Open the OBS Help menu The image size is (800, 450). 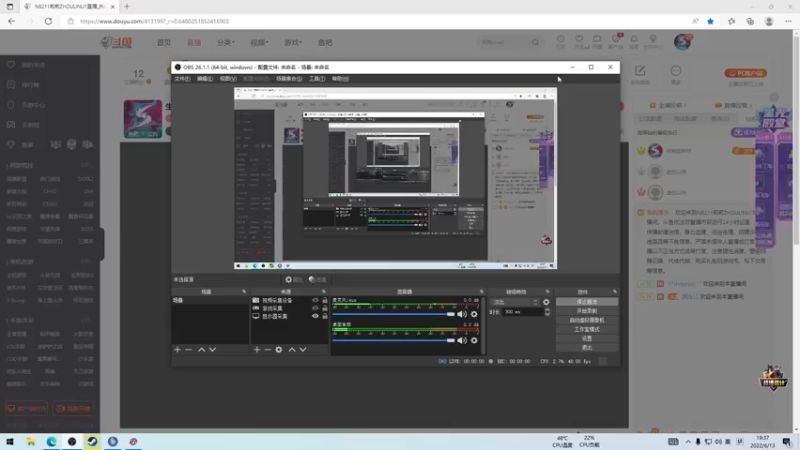coord(340,79)
